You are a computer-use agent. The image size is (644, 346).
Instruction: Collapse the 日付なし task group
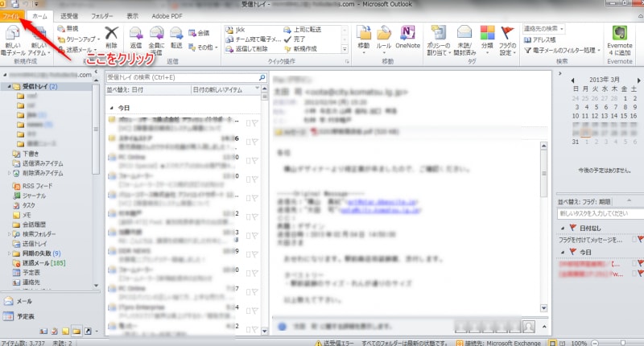coord(563,229)
